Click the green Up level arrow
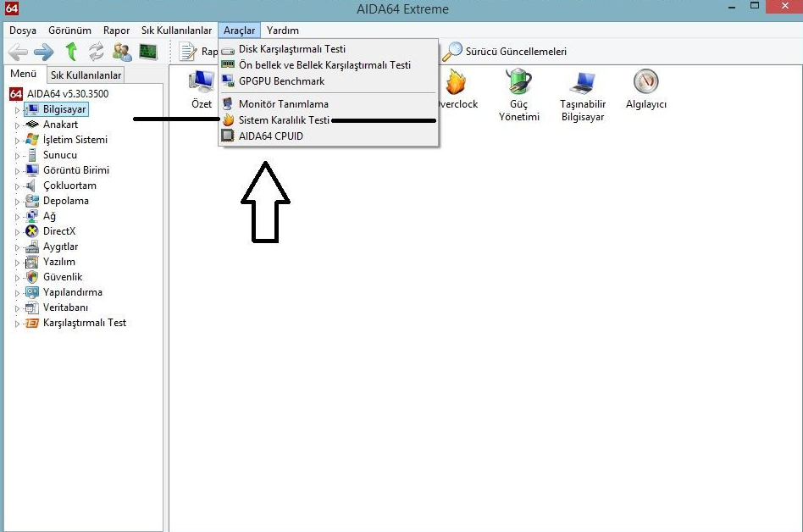Image resolution: width=803 pixels, height=532 pixels. (71, 51)
